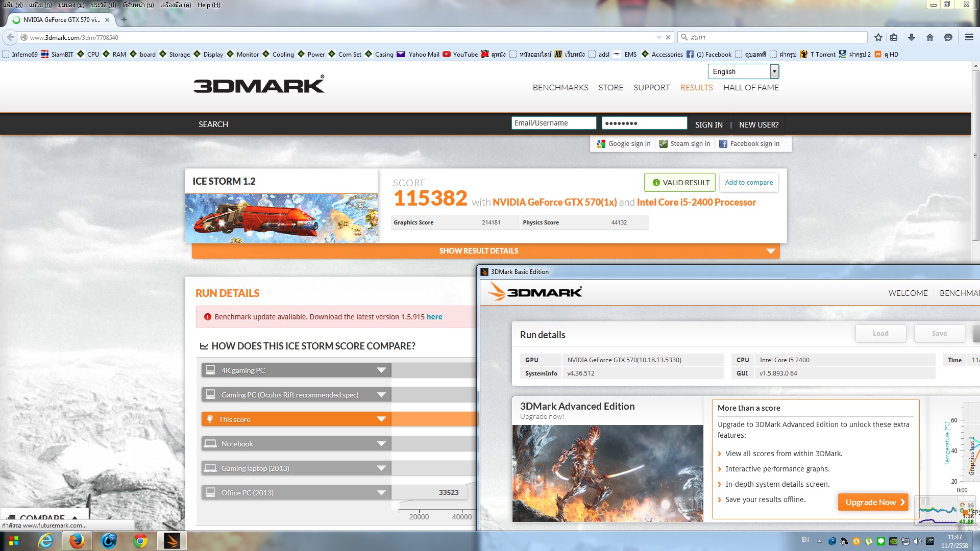Screen dimensions: 980x551
Task: Open a new browser tab
Action: [124, 20]
